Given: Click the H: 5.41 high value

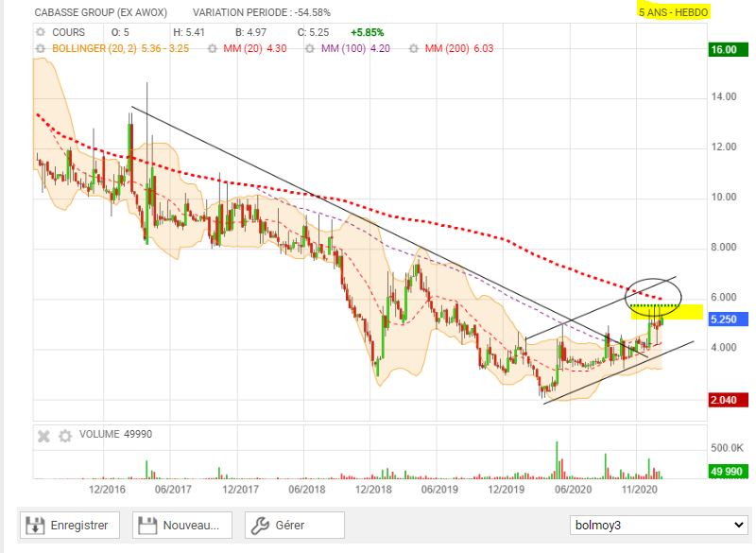Looking at the screenshot, I should 189,32.
